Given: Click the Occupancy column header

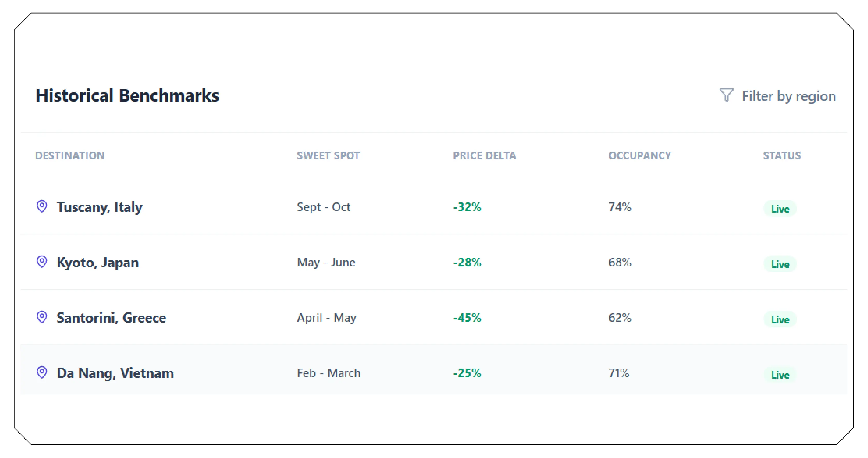Looking at the screenshot, I should point(640,155).
